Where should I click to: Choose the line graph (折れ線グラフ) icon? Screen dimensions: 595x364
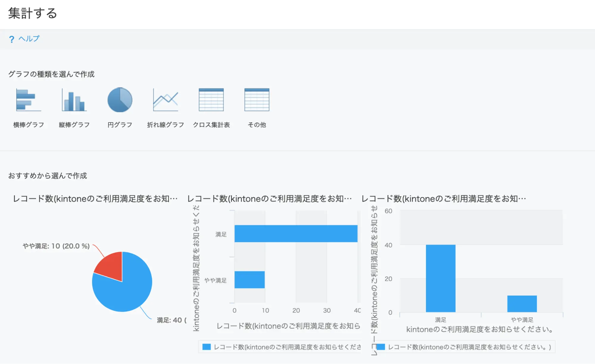(165, 100)
